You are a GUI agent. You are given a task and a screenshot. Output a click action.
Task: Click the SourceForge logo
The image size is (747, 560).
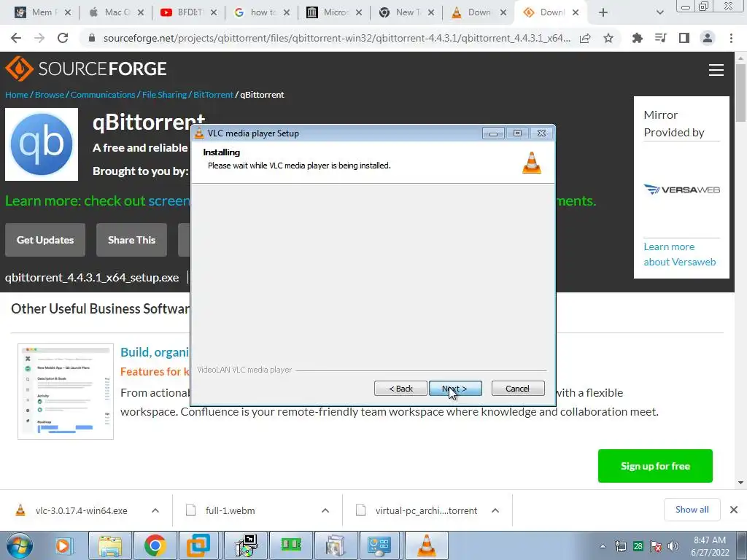tap(86, 69)
